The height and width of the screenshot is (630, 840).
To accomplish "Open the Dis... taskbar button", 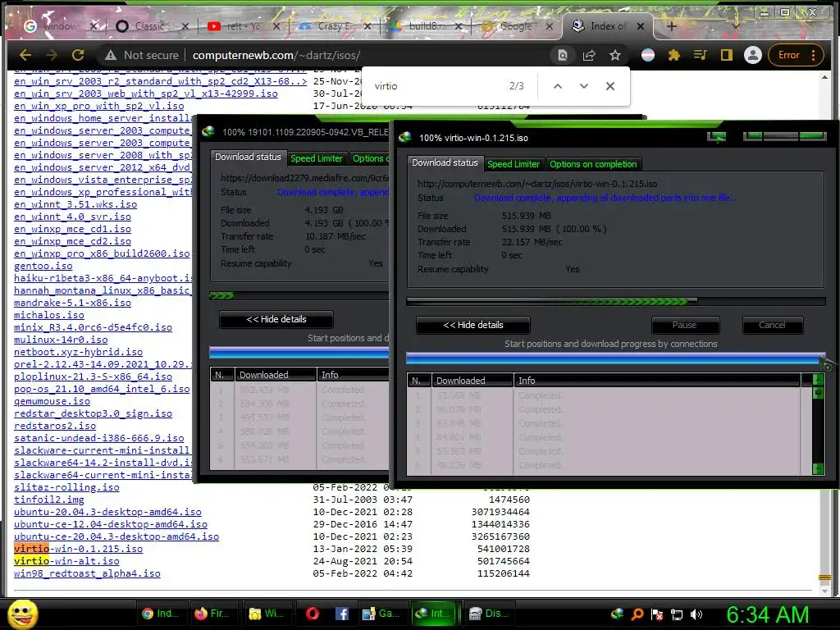I will click(x=489, y=614).
